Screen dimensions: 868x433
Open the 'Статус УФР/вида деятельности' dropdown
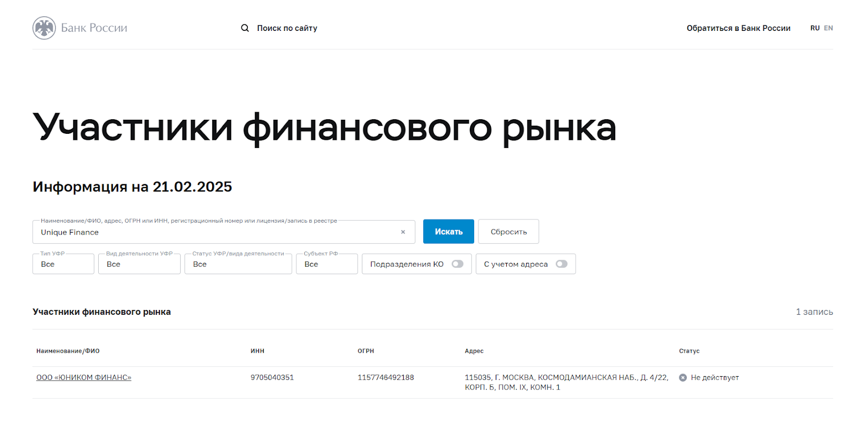tap(238, 264)
